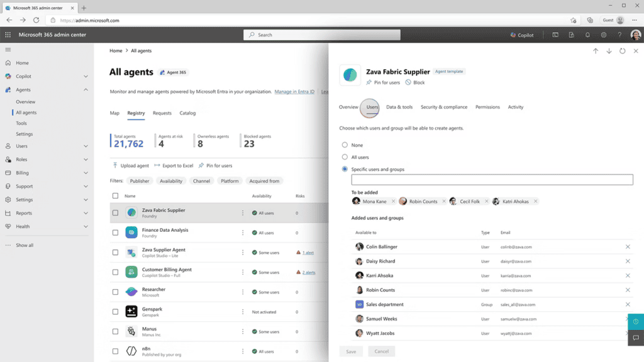Open the Data & tools tab
This screenshot has width=644, height=362.
tap(399, 107)
